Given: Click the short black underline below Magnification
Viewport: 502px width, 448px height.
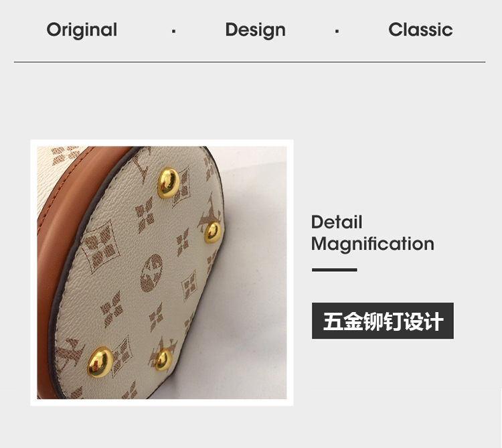Looking at the screenshot, I should click(x=334, y=270).
